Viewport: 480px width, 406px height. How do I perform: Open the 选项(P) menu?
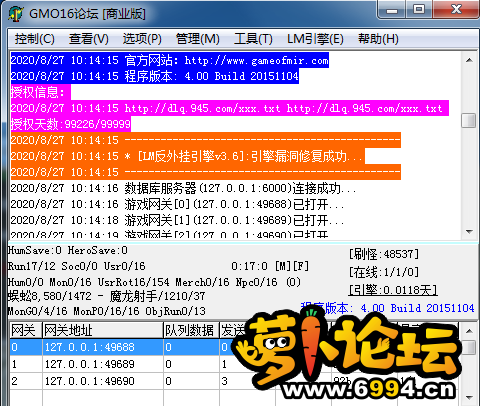(142, 39)
